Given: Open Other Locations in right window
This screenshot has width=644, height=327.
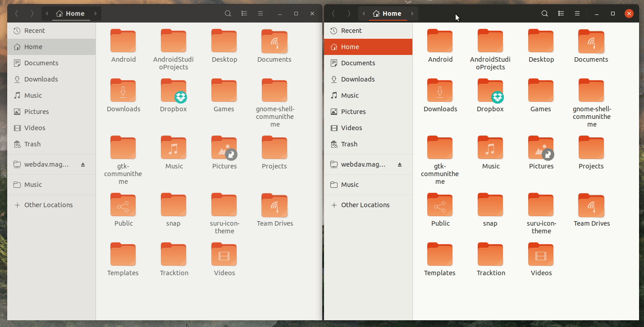Looking at the screenshot, I should pos(368,205).
